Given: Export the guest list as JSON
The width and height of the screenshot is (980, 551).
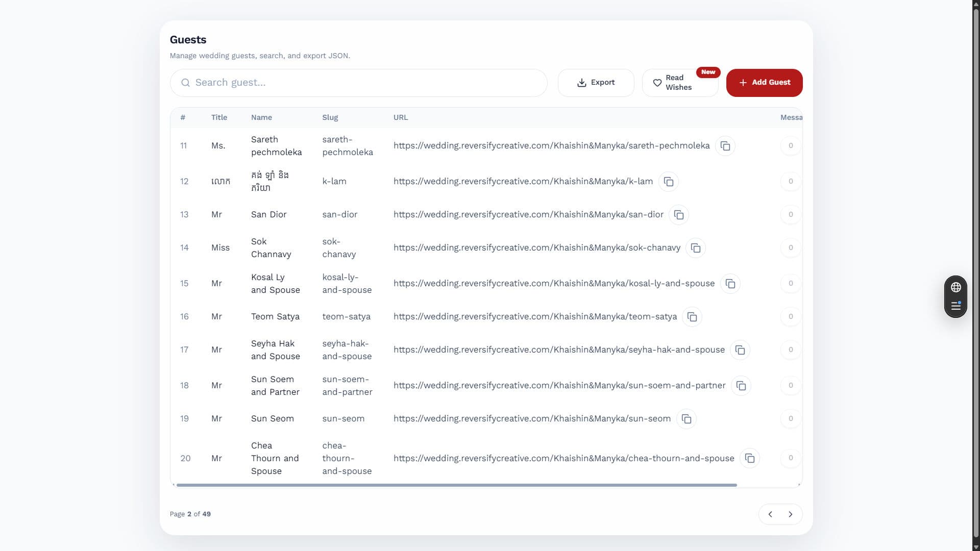Looking at the screenshot, I should click(596, 83).
